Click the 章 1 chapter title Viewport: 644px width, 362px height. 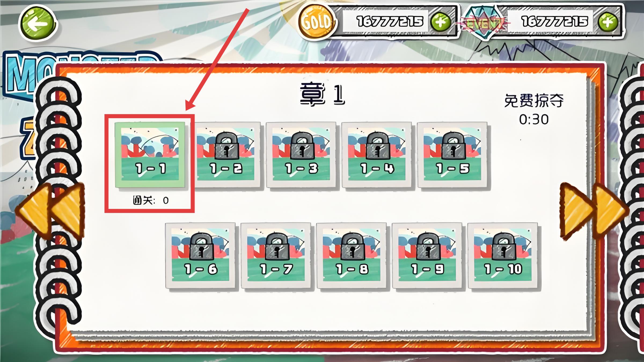click(x=323, y=95)
